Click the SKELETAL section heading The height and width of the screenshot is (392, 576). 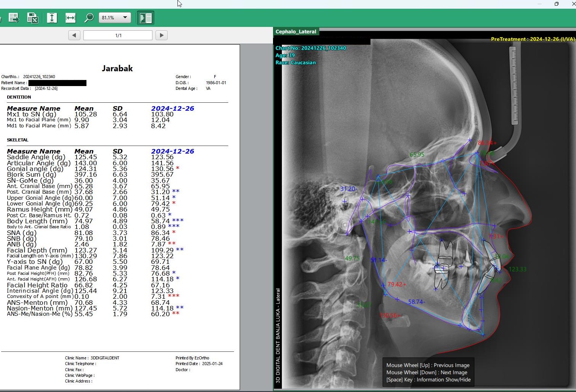[x=17, y=140]
